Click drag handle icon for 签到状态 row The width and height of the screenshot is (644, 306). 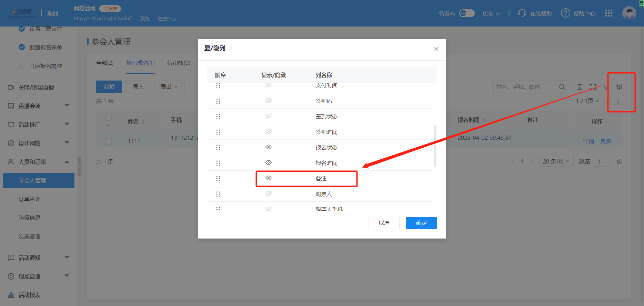[x=218, y=116]
